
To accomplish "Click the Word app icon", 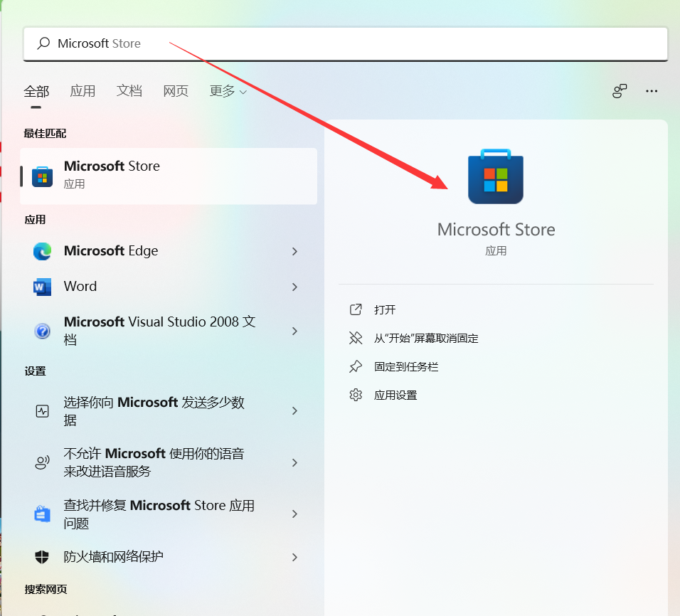I will (42, 287).
